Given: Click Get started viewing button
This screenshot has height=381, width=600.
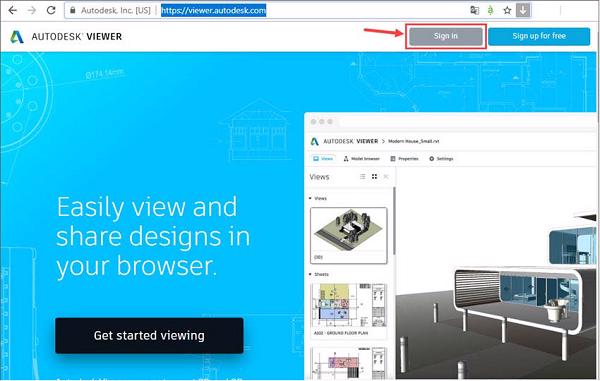Looking at the screenshot, I should pyautogui.click(x=149, y=335).
